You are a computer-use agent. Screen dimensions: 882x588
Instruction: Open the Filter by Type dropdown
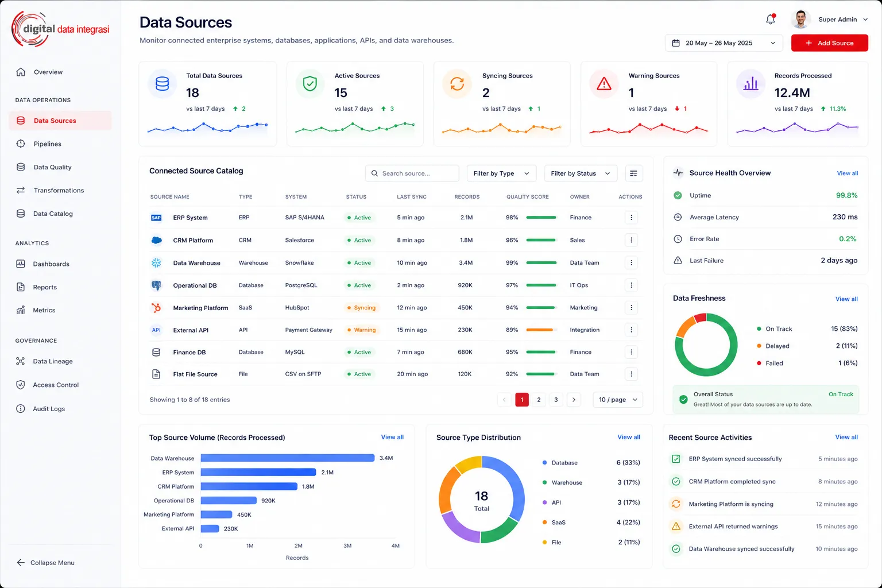(x=501, y=173)
